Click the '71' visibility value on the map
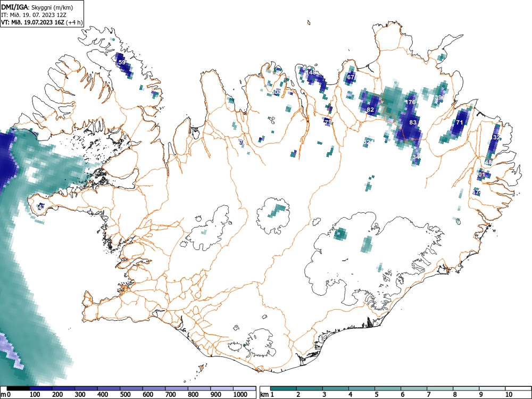Screen dimensions: 532x399 (460, 122)
